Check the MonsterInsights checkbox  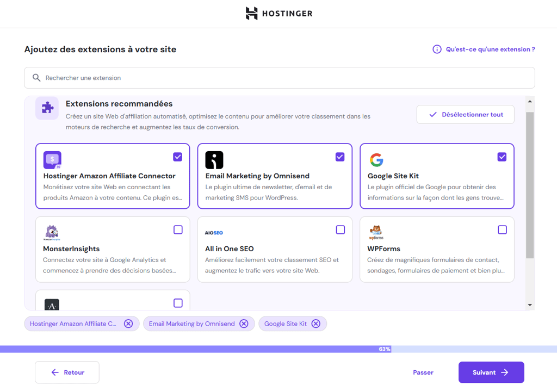pos(178,230)
